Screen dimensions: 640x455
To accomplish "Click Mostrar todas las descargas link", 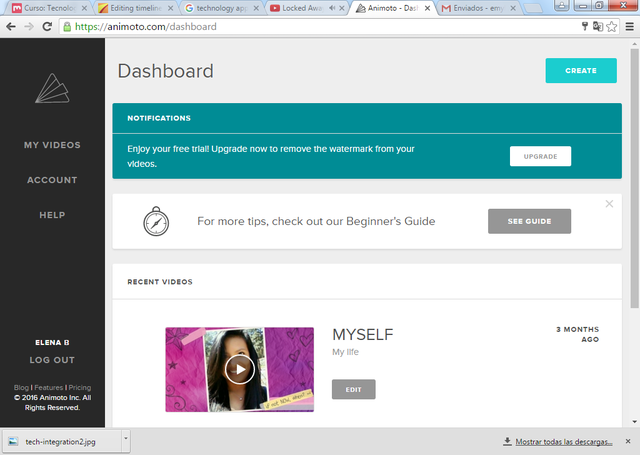I will [x=564, y=442].
